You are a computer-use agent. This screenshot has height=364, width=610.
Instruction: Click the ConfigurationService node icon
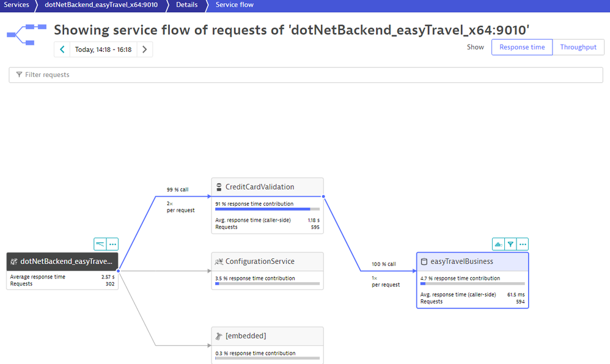click(x=218, y=261)
